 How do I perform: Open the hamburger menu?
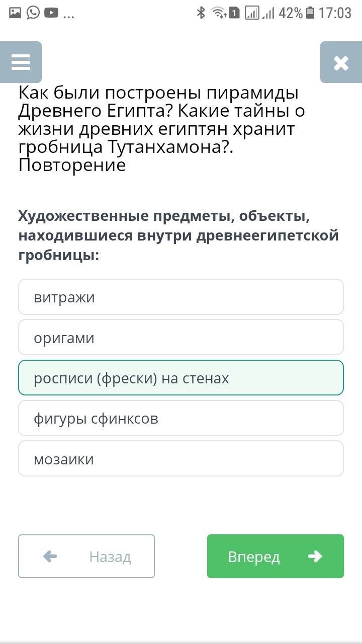[x=21, y=62]
